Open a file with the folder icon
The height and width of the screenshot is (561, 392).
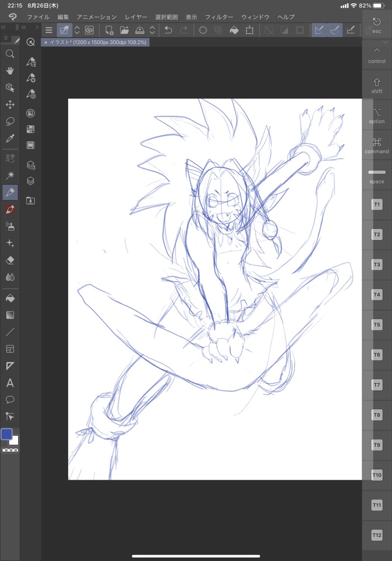click(x=124, y=30)
